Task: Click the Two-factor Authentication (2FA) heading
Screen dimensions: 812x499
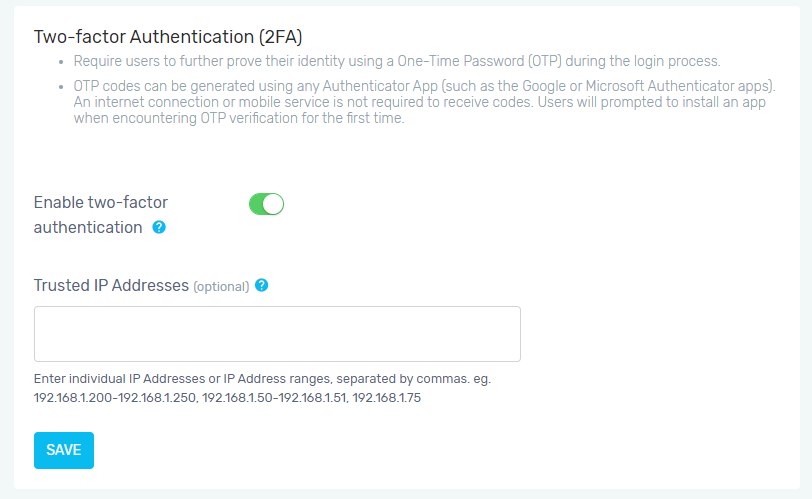Action: 168,37
